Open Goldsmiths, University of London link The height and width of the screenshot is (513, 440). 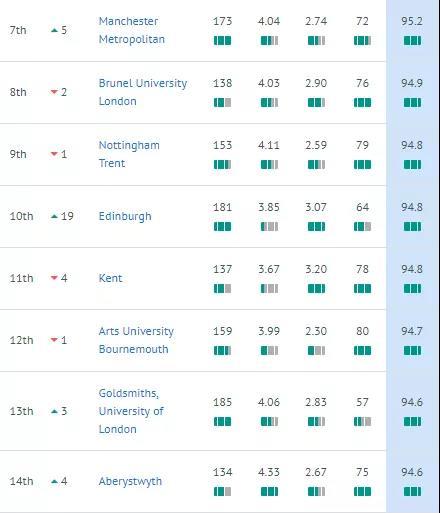point(131,411)
